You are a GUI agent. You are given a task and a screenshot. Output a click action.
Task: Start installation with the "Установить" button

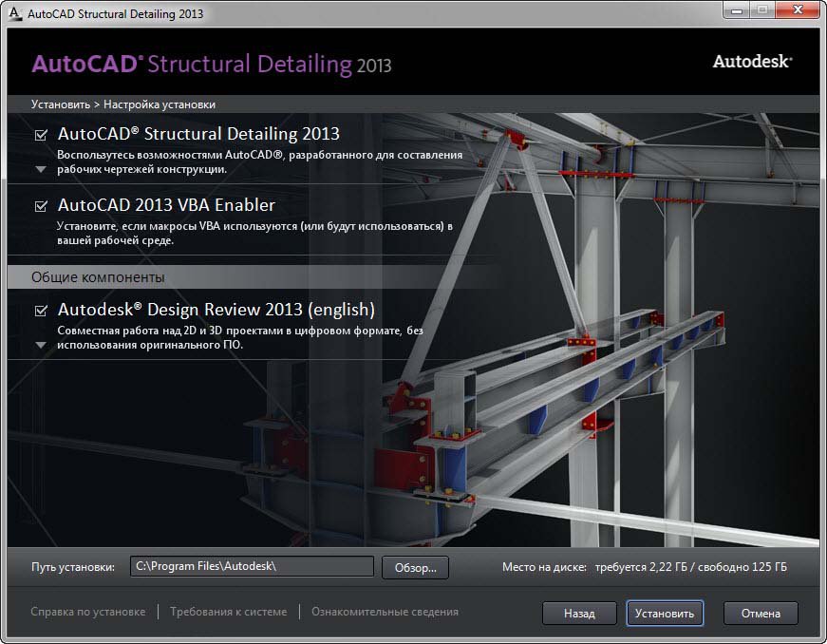[x=665, y=614]
